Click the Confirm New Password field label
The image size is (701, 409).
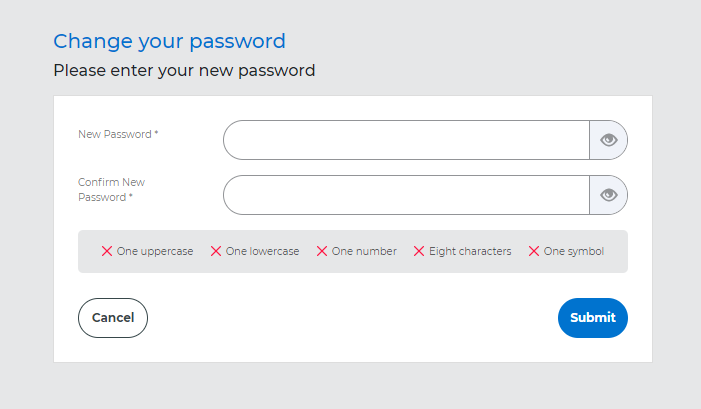point(111,190)
